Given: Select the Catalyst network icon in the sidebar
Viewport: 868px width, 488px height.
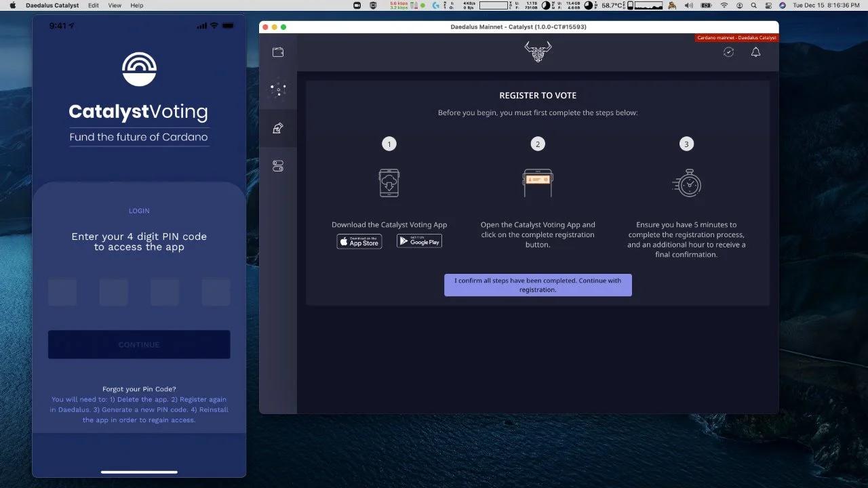Looking at the screenshot, I should [277, 89].
